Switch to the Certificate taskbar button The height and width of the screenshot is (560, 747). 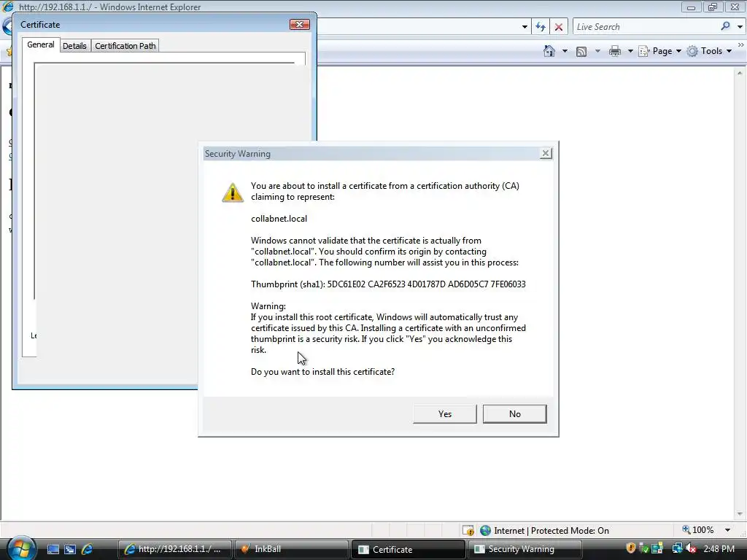click(x=407, y=549)
